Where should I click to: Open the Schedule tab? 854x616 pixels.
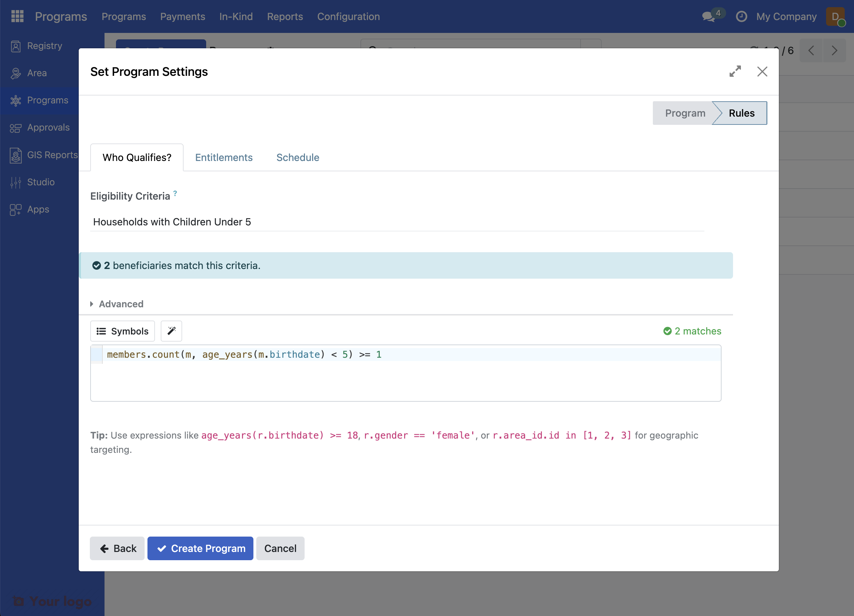coord(297,157)
